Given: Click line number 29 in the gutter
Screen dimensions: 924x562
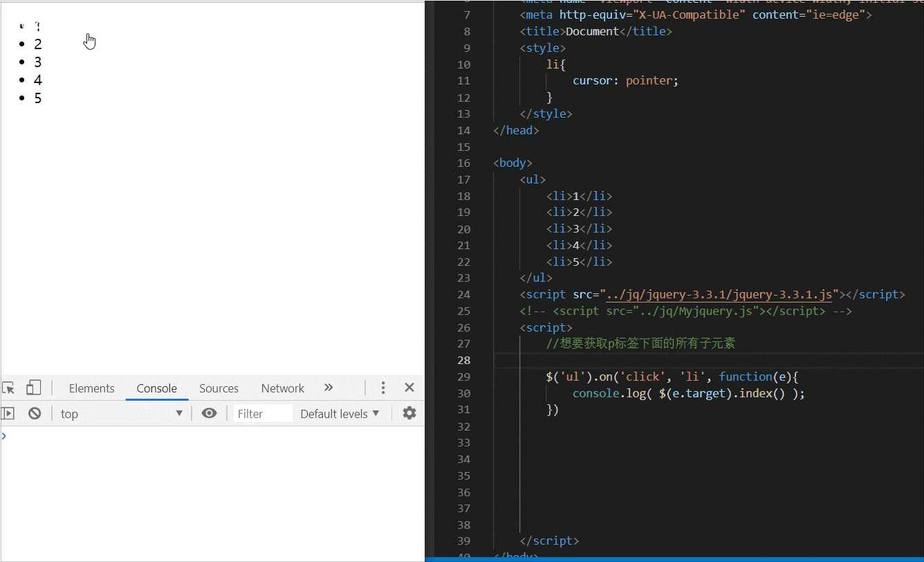Looking at the screenshot, I should (x=464, y=377).
